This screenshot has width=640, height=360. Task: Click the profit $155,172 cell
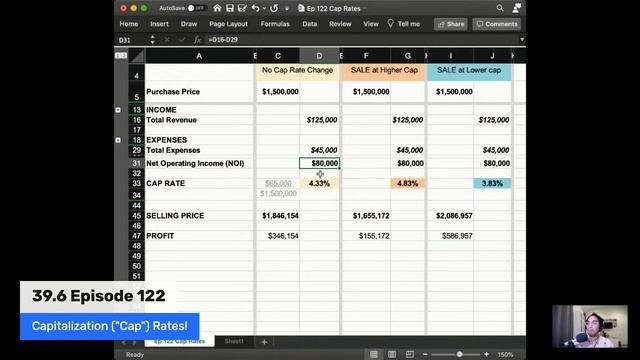[x=366, y=236]
